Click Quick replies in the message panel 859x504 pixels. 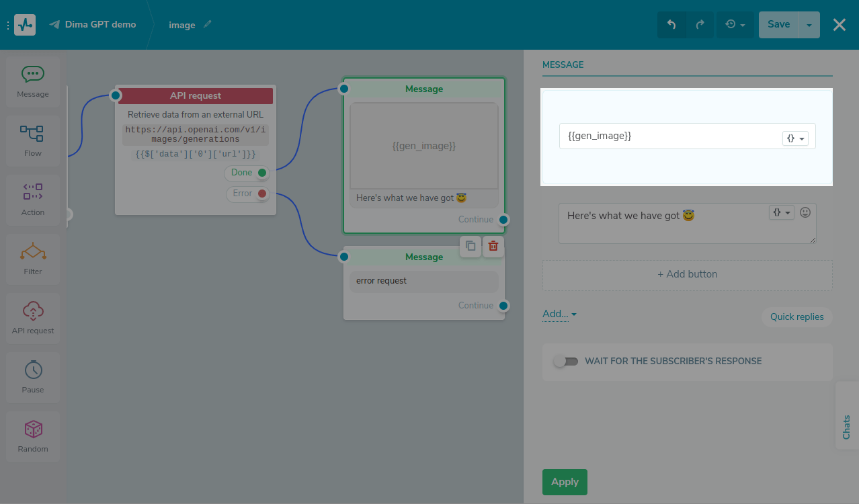(x=797, y=317)
